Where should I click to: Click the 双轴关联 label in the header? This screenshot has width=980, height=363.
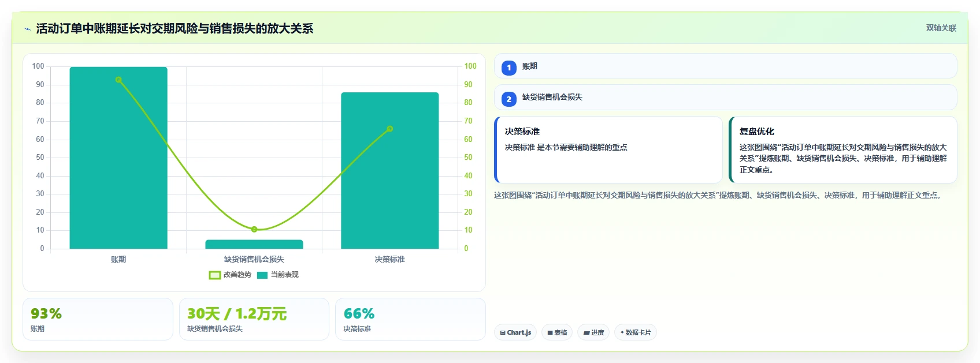click(x=941, y=28)
